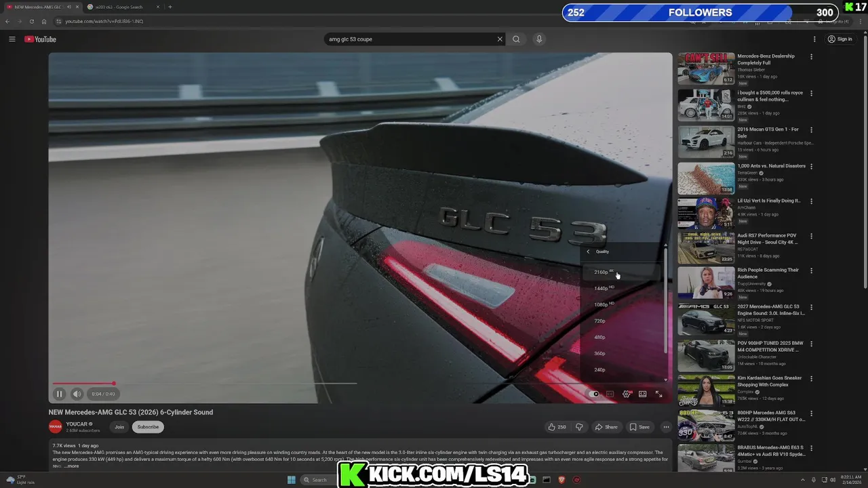Select 1080p HD quality

click(x=620, y=304)
